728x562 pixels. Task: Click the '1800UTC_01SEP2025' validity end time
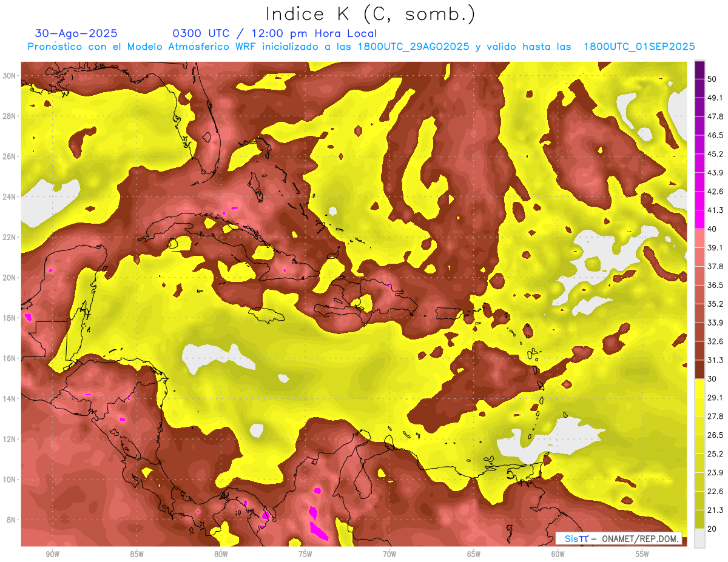point(639,47)
